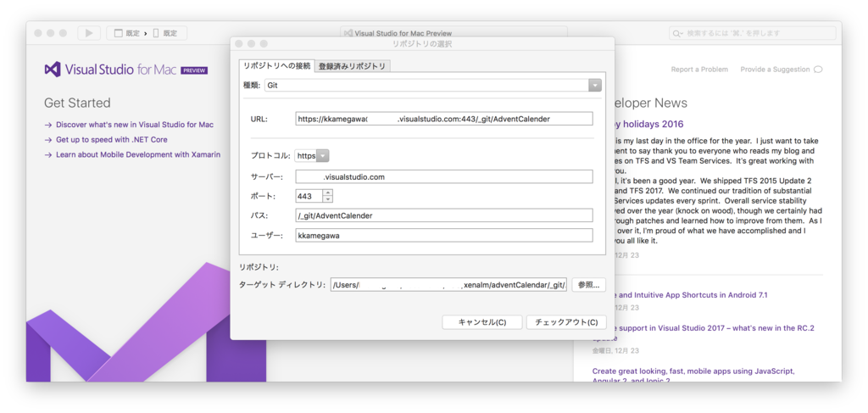Decrease the ポート value with stepper down
Screen dimensions: 868x413
tap(328, 199)
